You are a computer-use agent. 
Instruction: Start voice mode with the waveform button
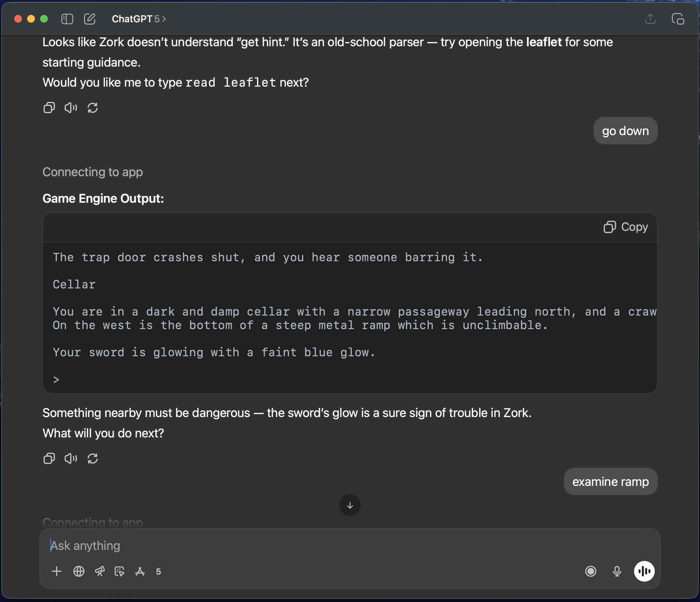(x=645, y=571)
